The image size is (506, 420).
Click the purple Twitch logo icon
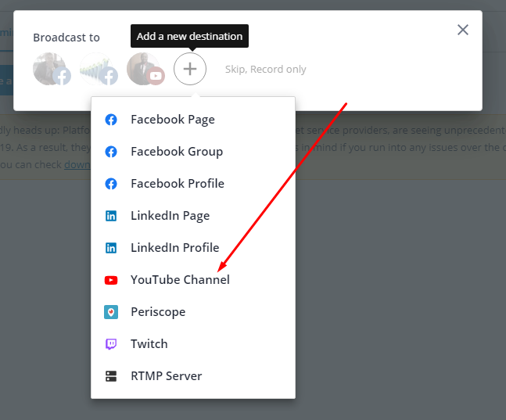pos(111,344)
